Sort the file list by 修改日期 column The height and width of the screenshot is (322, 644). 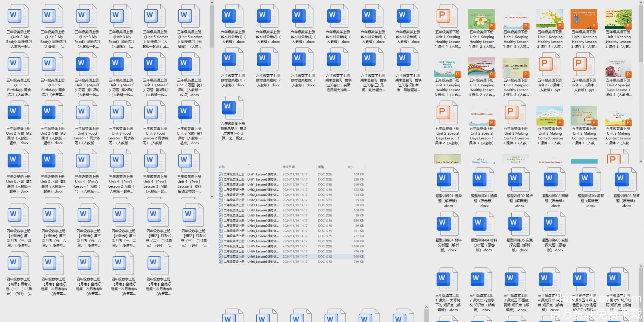point(289,167)
